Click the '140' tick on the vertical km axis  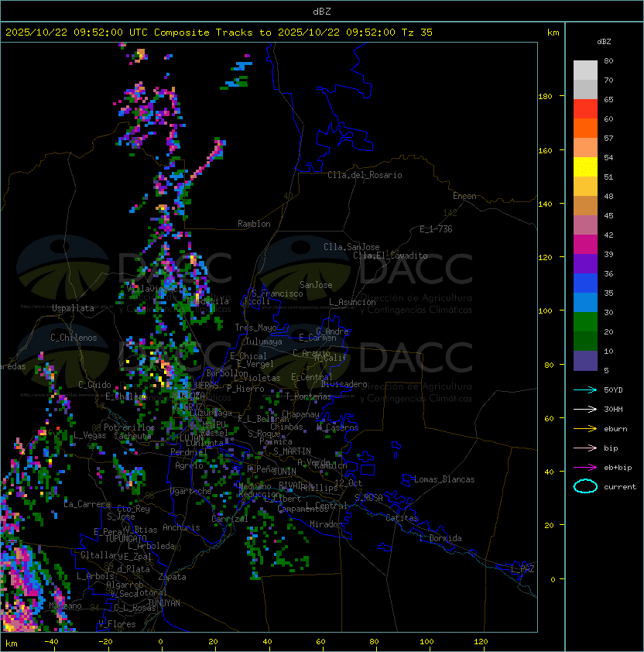545,204
